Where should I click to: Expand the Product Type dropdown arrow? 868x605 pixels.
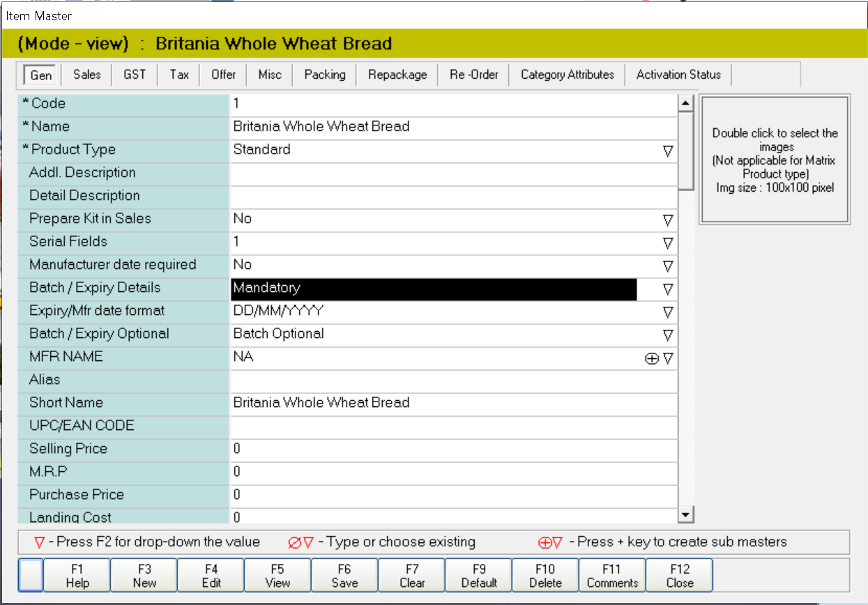pyautogui.click(x=668, y=151)
